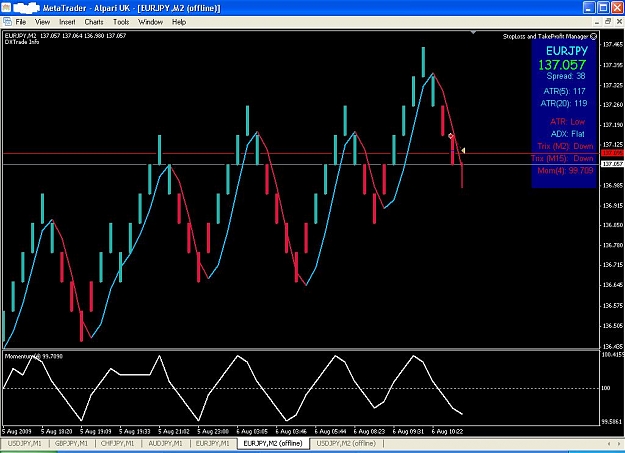Image resolution: width=625 pixels, height=453 pixels.
Task: Open the Help menu
Action: (179, 22)
